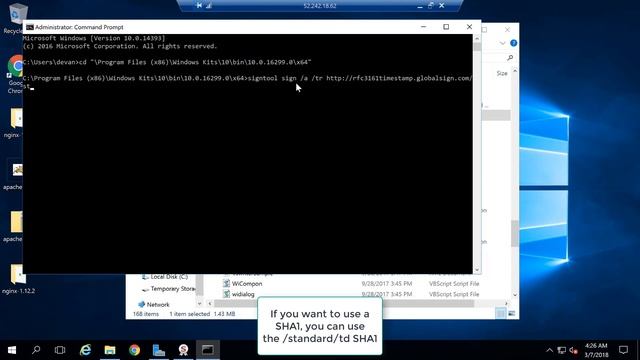
Task: Pin the remote desktop connection bar
Action: pyautogui.click(x=199, y=6)
